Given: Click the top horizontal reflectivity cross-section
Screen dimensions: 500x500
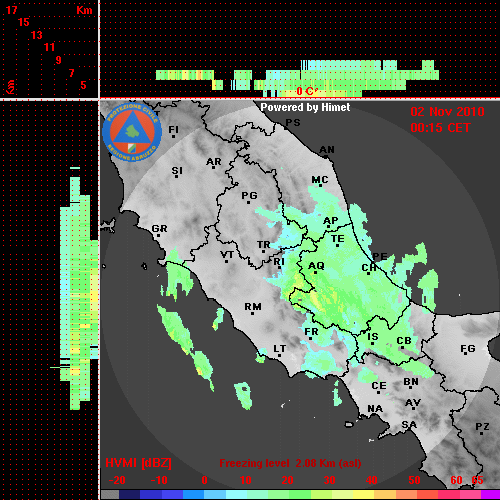Looking at the screenshot, I should pos(297,79).
